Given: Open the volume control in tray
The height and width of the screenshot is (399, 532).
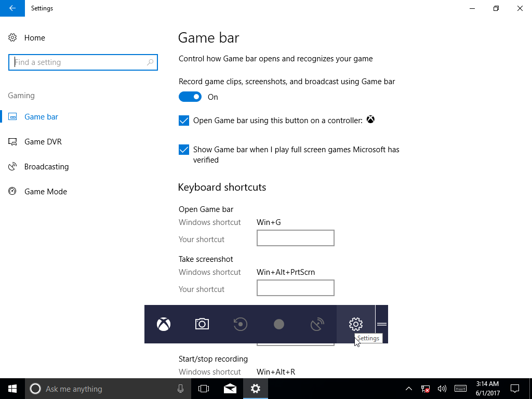Looking at the screenshot, I should click(442, 389).
